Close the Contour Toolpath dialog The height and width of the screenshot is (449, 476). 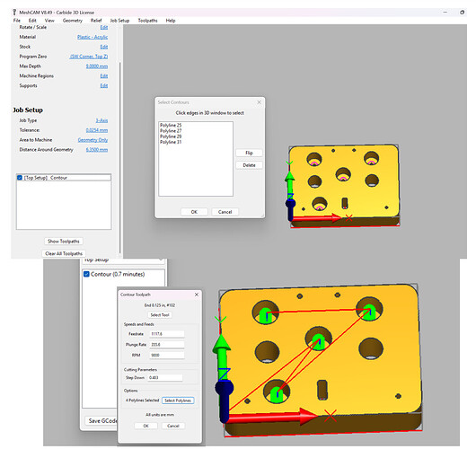coord(197,295)
